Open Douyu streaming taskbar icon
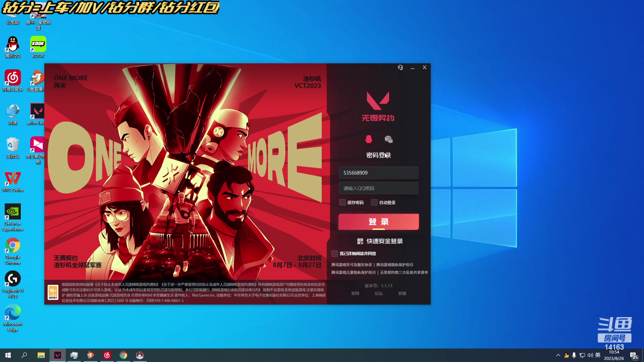The width and height of the screenshot is (644, 362). (91, 355)
